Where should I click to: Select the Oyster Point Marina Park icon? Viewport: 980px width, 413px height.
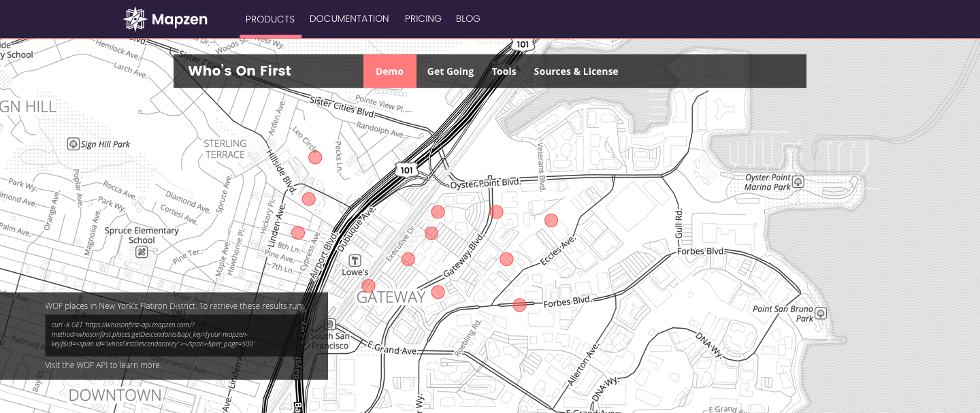coord(798,182)
